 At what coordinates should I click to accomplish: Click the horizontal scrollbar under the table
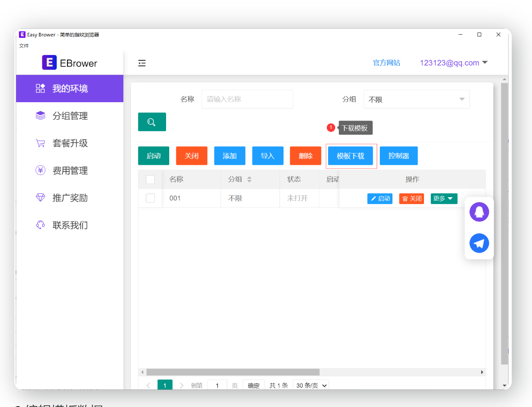pyautogui.click(x=233, y=372)
